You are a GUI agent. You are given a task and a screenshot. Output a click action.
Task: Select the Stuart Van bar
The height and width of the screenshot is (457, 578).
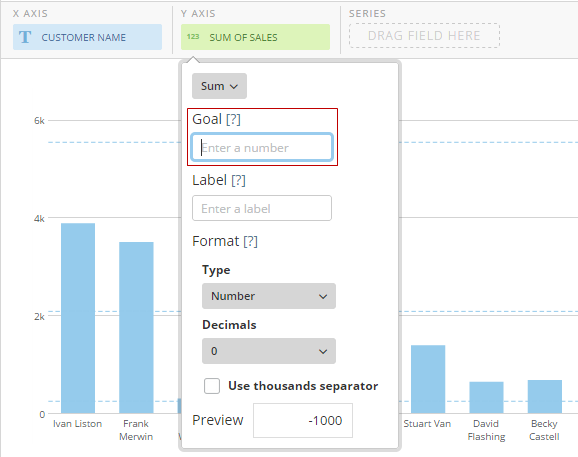click(x=428, y=379)
